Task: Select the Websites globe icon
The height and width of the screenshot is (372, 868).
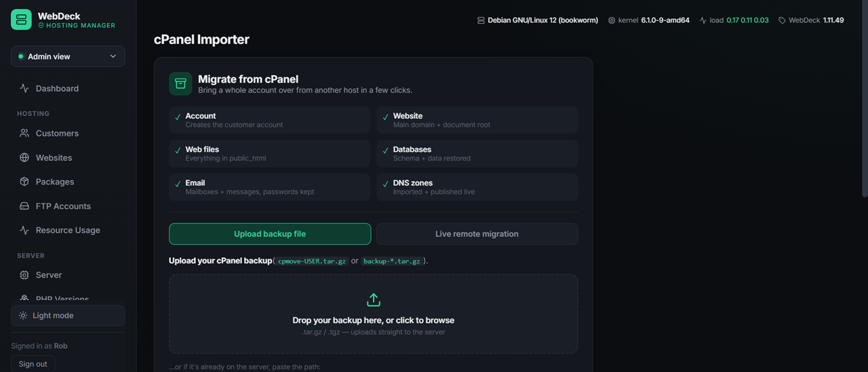Action: click(x=24, y=157)
